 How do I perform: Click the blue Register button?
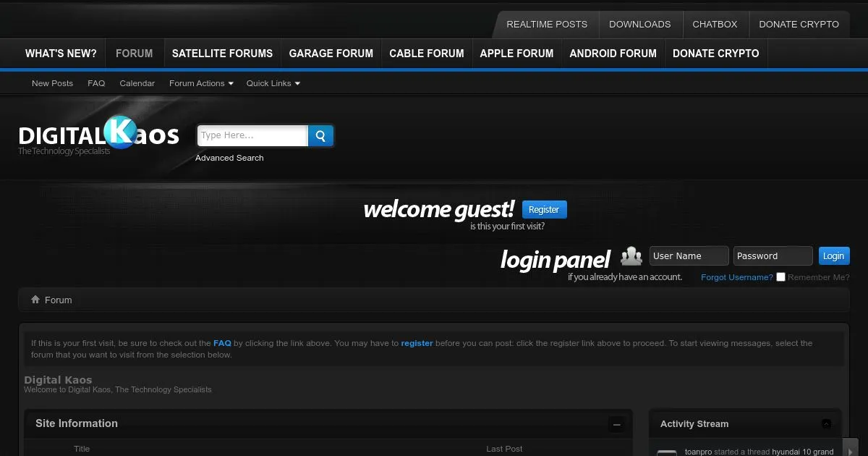pos(544,209)
